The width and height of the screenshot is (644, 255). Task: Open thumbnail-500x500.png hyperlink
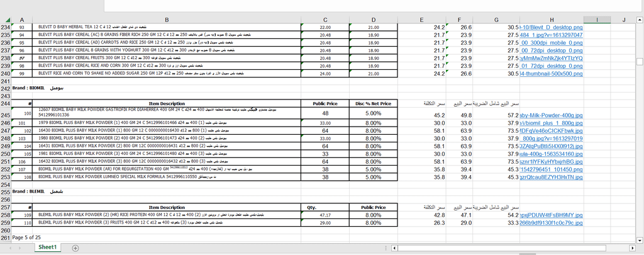(551, 74)
